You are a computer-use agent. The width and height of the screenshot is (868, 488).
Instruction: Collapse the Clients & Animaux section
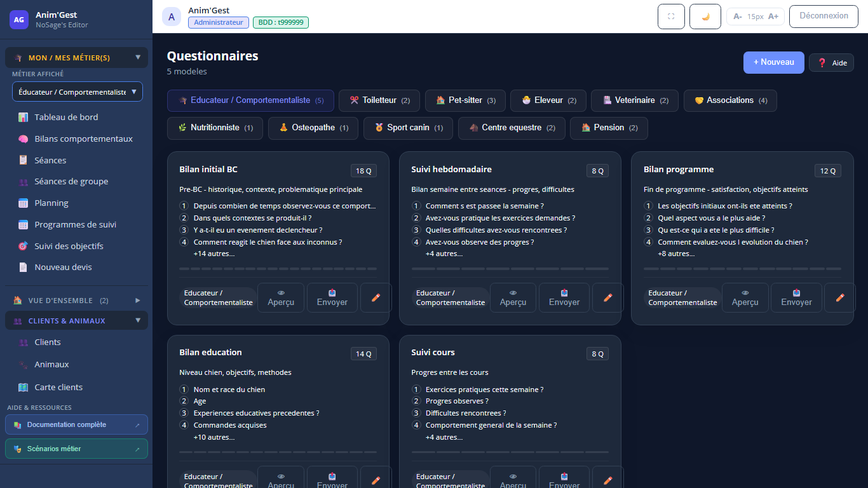coord(77,321)
